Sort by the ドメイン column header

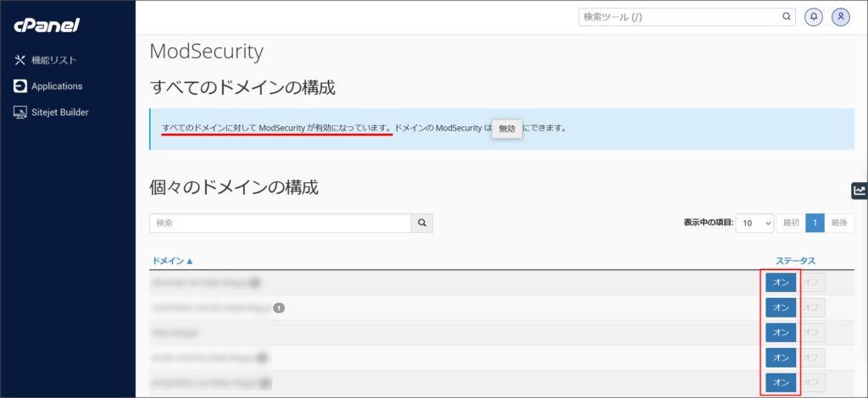coord(172,261)
